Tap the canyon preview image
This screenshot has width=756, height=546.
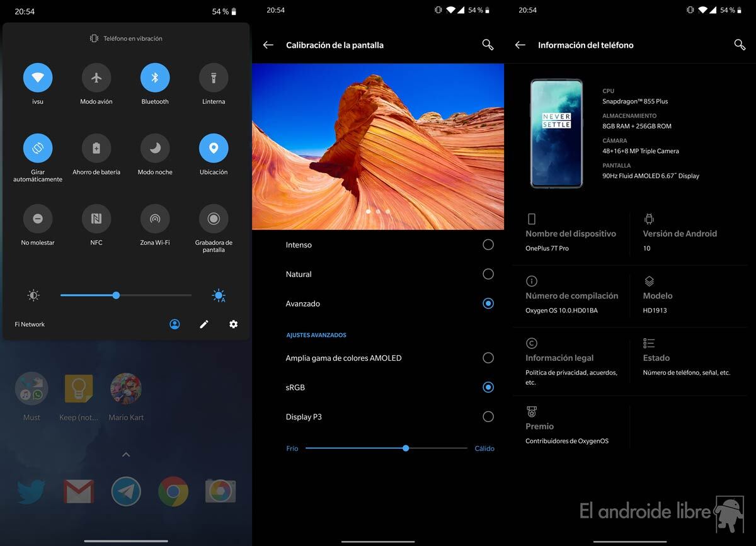click(378, 146)
